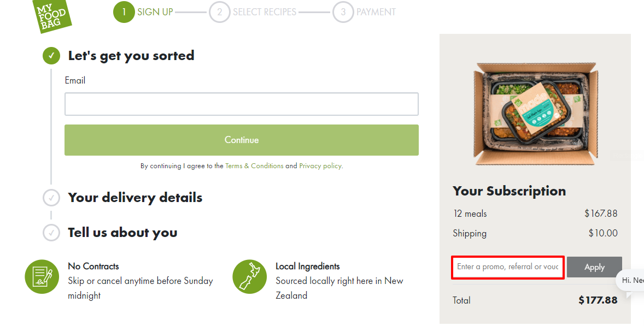Open the chat help bubble
Image resolution: width=644 pixels, height=326 pixels.
[633, 280]
